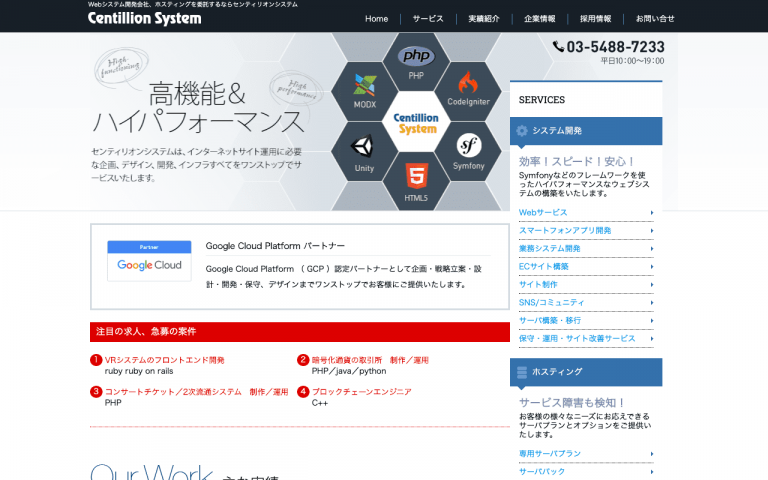This screenshot has height=480, width=768.
Task: Click the phone icon beside 03-5488-7233
Action: pyautogui.click(x=558, y=47)
